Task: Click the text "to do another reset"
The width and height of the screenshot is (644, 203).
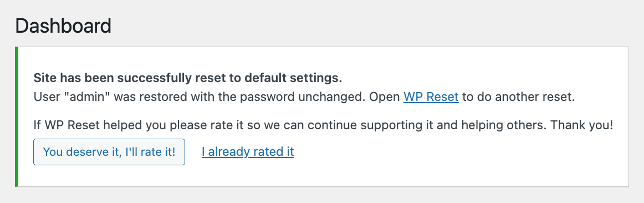Action: pyautogui.click(x=518, y=97)
